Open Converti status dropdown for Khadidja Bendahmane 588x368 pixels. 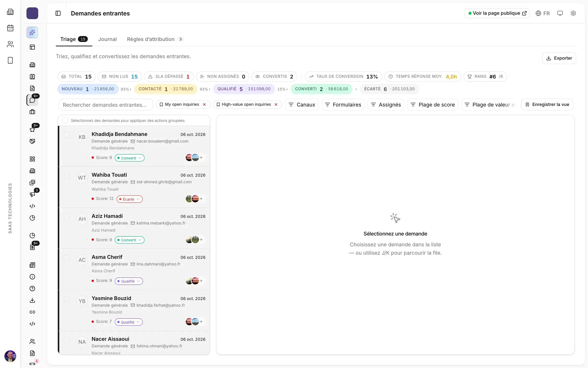pyautogui.click(x=130, y=158)
